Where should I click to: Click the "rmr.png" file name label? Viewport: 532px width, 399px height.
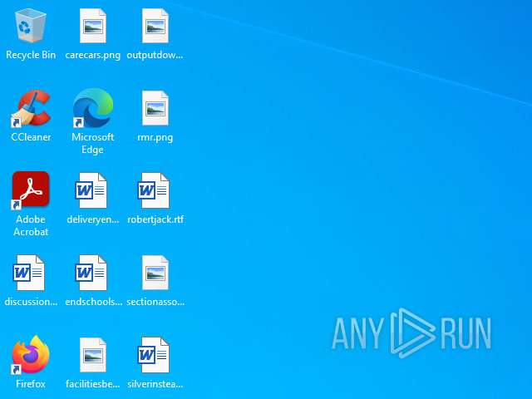(155, 137)
